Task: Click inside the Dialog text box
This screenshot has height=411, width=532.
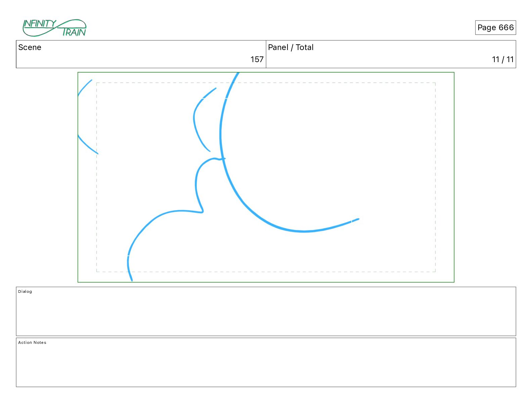Action: 266,311
